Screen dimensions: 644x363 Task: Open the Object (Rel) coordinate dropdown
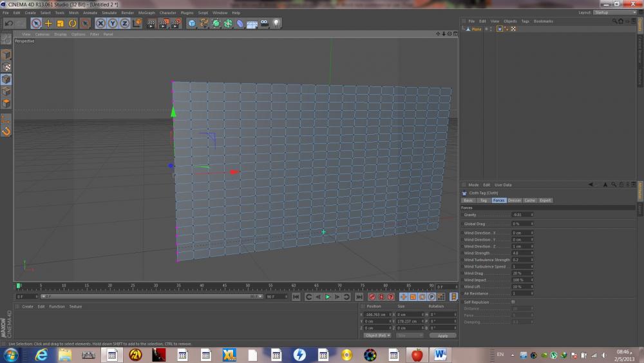click(377, 335)
